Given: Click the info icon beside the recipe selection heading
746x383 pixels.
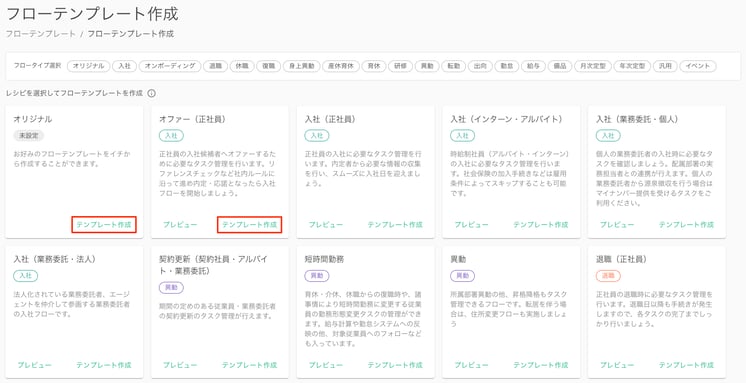Looking at the screenshot, I should point(152,93).
